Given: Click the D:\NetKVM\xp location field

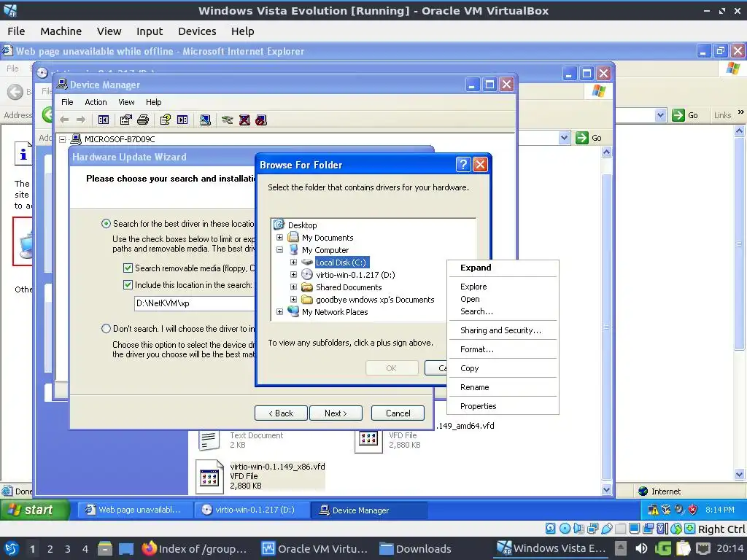Looking at the screenshot, I should [x=195, y=303].
